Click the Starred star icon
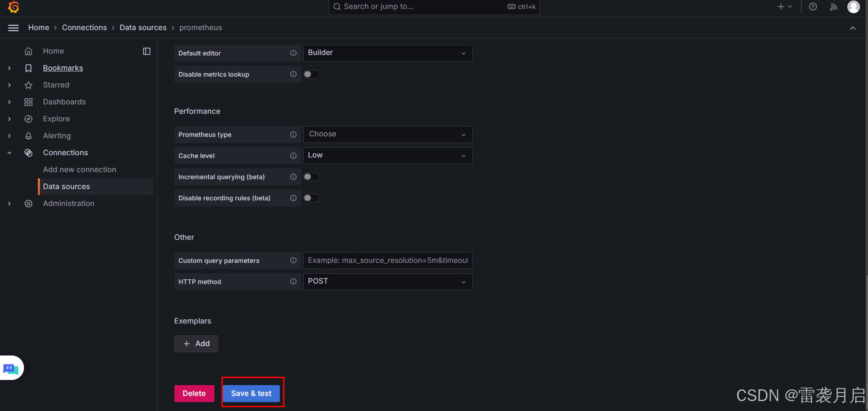Viewport: 868px width, 411px height. 29,85
